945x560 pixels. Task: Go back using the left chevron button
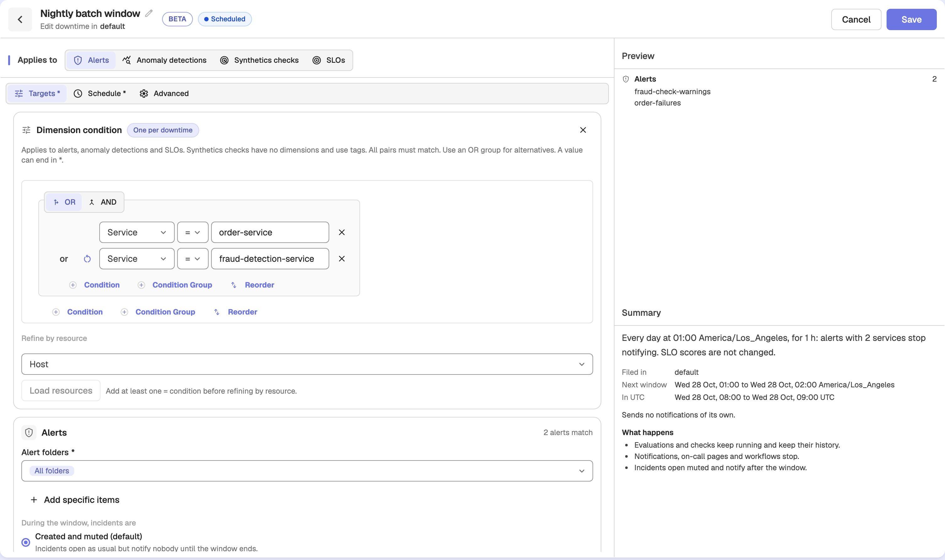pos(20,19)
